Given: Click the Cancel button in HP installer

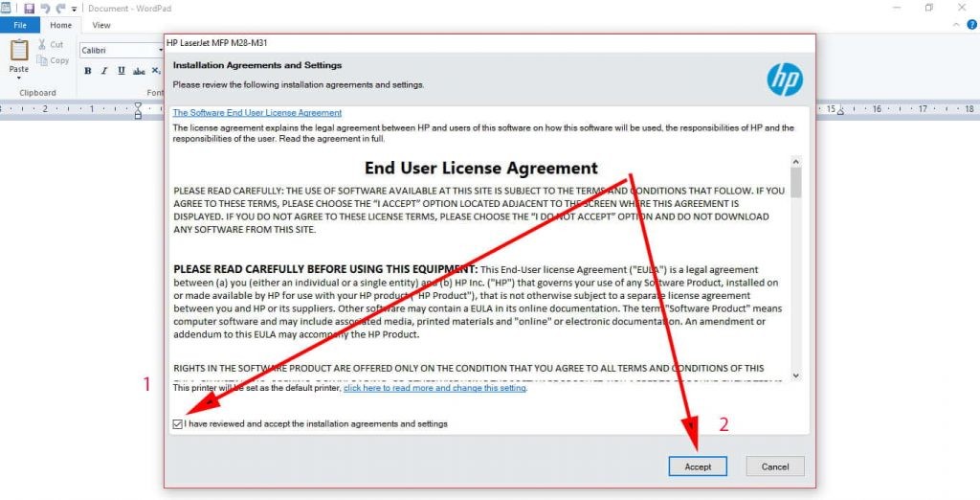Looking at the screenshot, I should coord(775,466).
